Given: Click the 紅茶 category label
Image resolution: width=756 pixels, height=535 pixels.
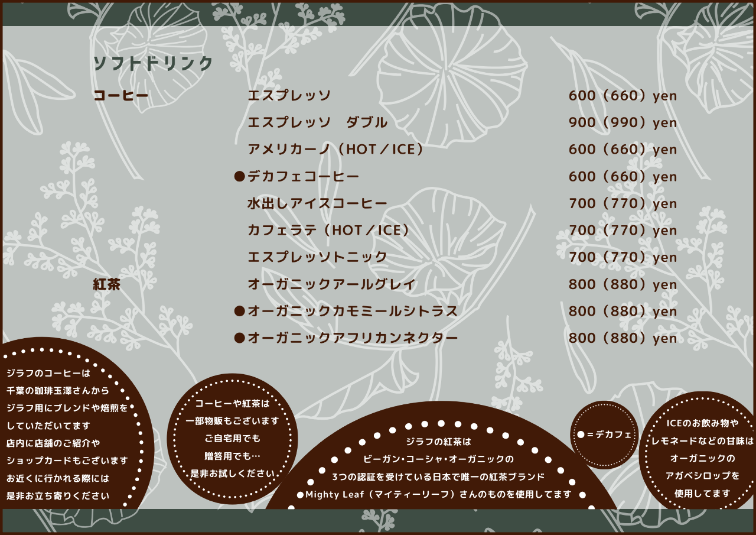Looking at the screenshot, I should coord(107,284).
